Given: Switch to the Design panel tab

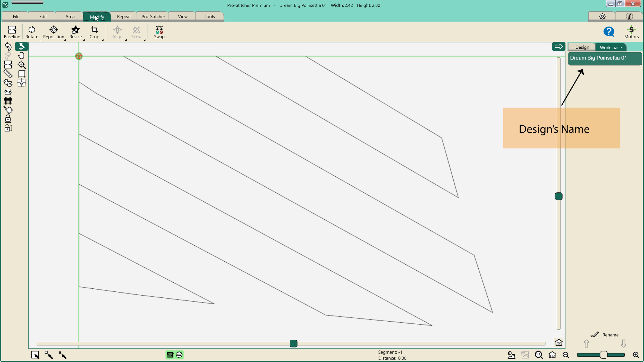Looking at the screenshot, I should 582,47.
